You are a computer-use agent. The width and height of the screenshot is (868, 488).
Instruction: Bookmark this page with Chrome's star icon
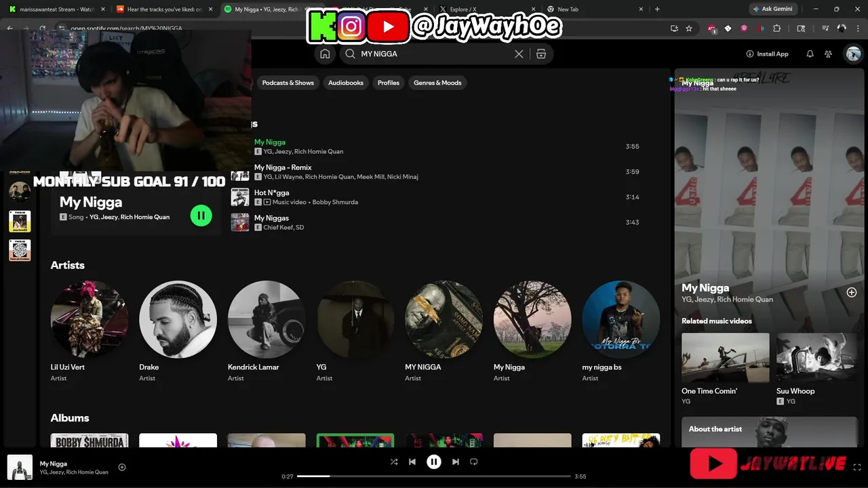pyautogui.click(x=689, y=28)
